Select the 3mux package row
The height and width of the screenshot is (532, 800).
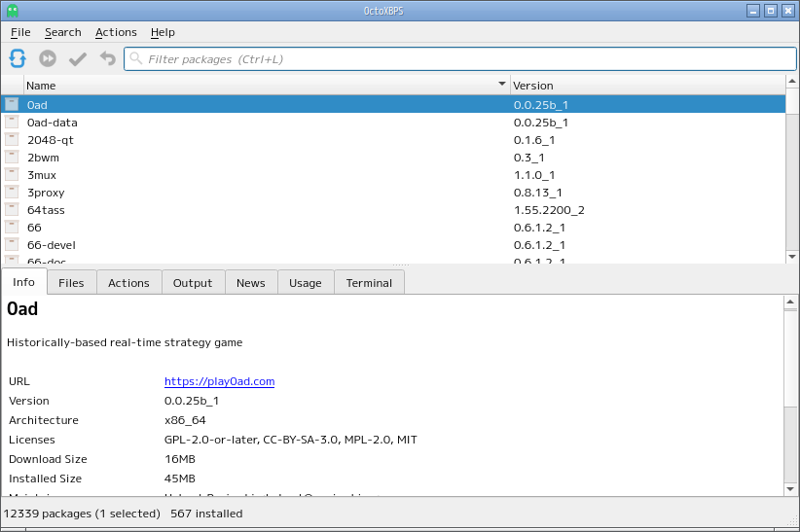[x=393, y=175]
